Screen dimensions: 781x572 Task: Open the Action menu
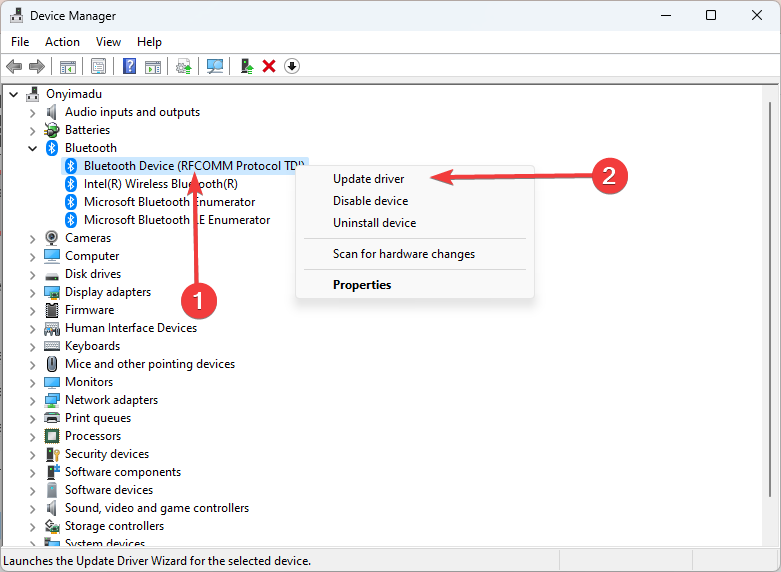(x=62, y=42)
